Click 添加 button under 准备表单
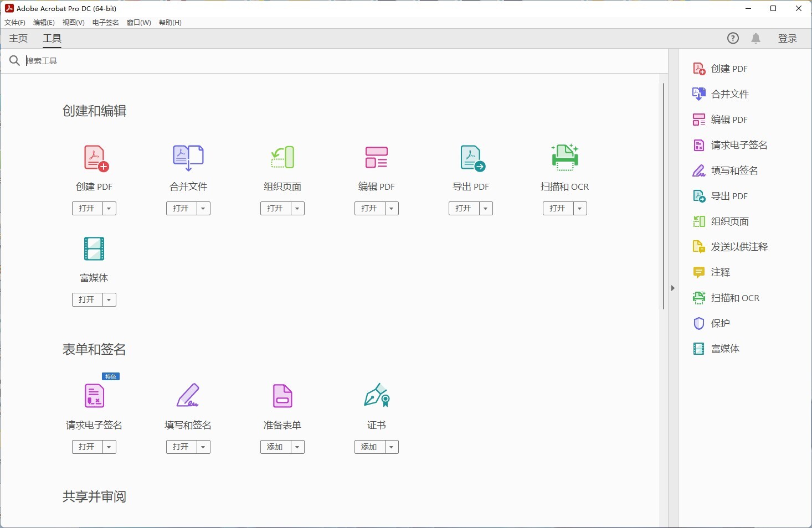 [276, 447]
